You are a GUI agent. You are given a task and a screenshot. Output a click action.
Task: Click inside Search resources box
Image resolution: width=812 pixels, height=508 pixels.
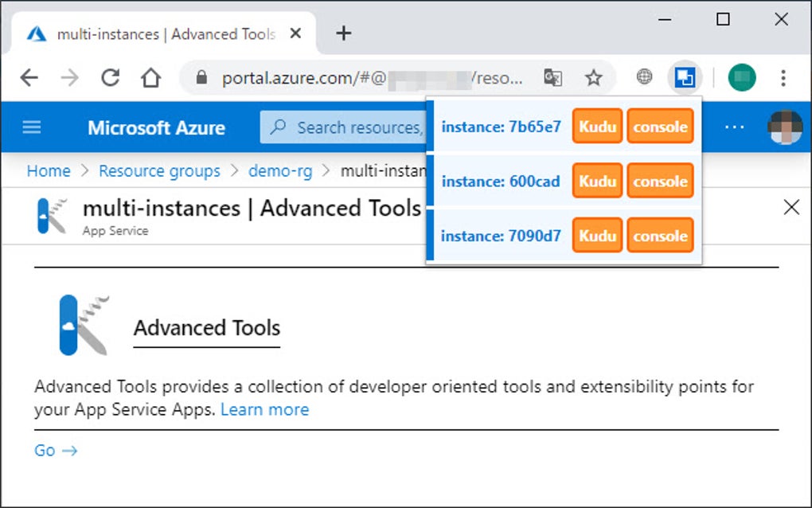pyautogui.click(x=350, y=127)
